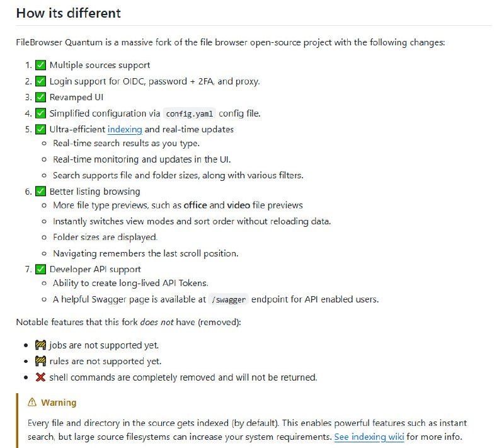Viewport: 504px width, 448px height.
Task: Select the checkmark beside Revamped UI
Action: 40,97
